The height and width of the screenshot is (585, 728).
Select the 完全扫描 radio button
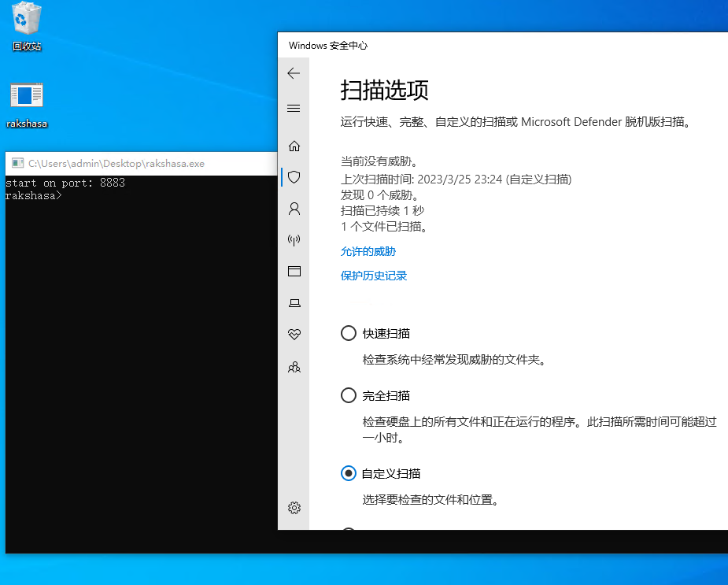[x=348, y=395]
